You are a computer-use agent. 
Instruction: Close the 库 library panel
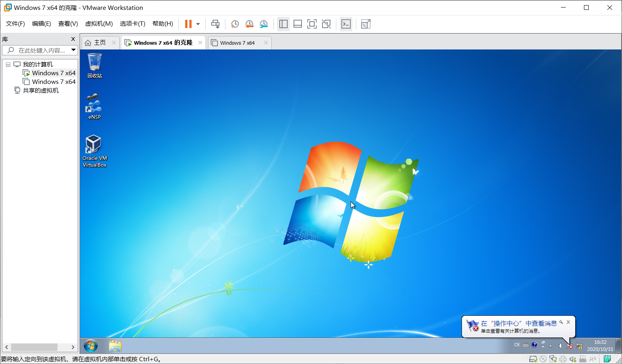[x=73, y=39]
